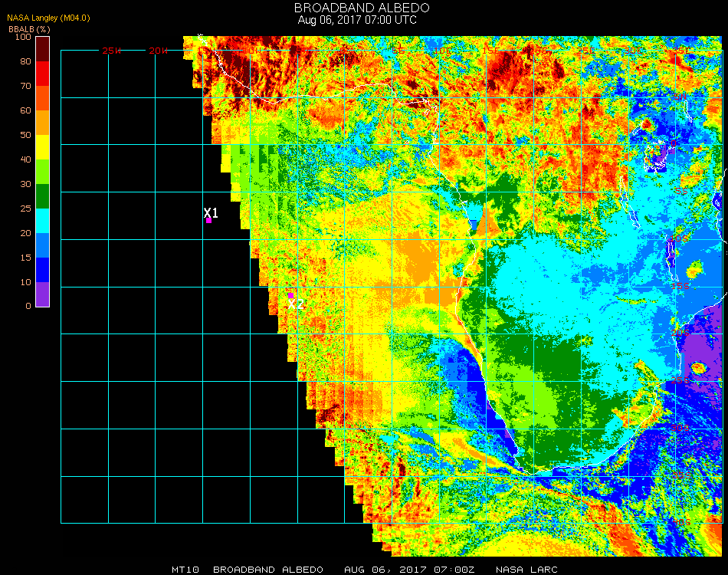Click the '25W' longitude label
This screenshot has height=575, width=728.
click(x=111, y=51)
